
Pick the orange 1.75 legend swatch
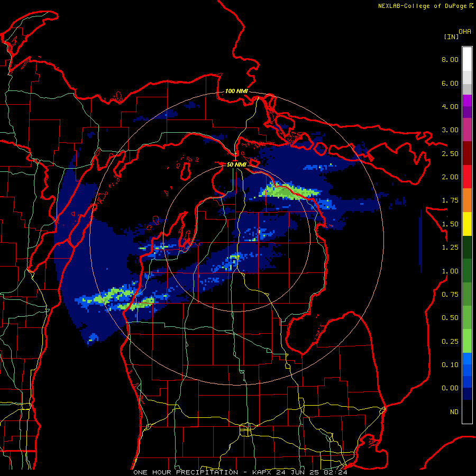pos(467,200)
